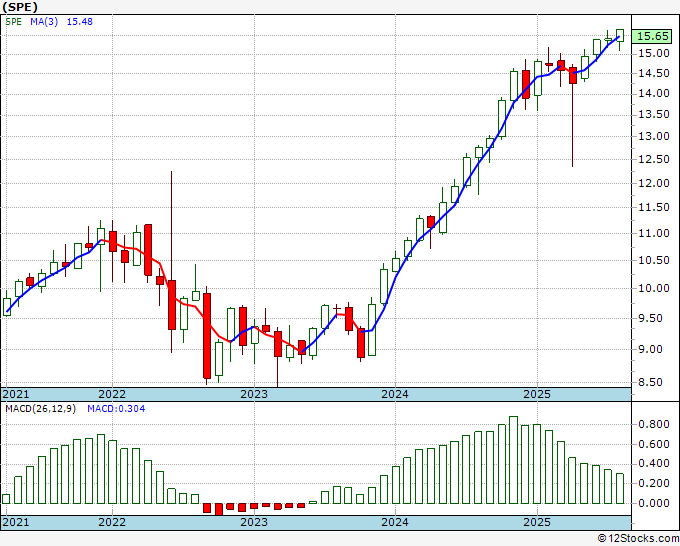The height and width of the screenshot is (546, 680).
Task: Click 2024 on the price chart timeline
Action: point(395,394)
